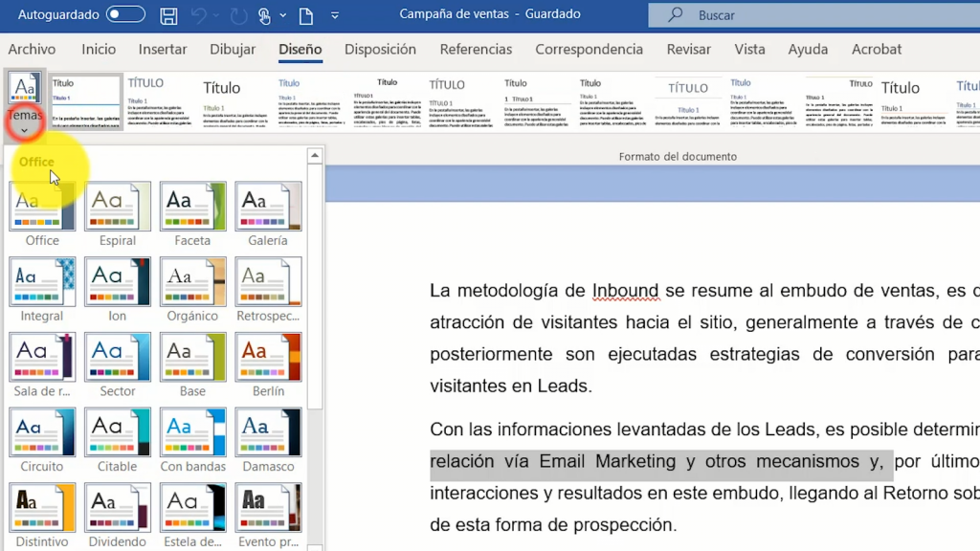The image size is (980, 551).
Task: Click the Redo icon
Action: (238, 15)
